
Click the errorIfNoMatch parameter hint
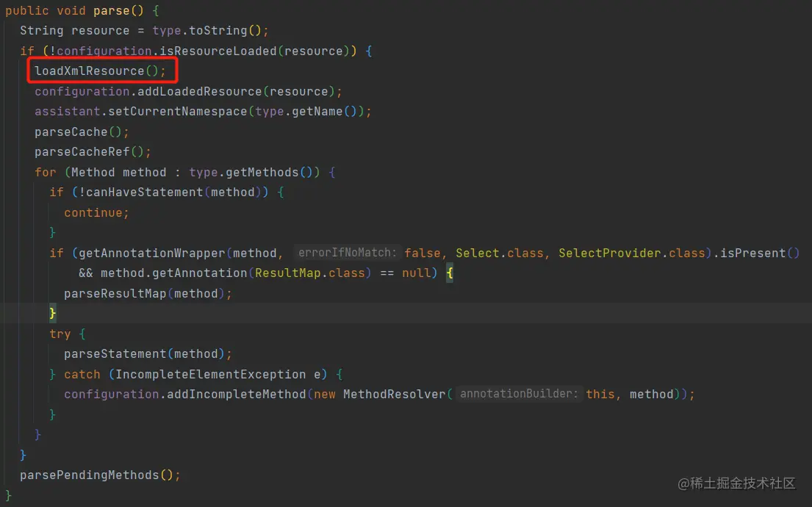[347, 253]
